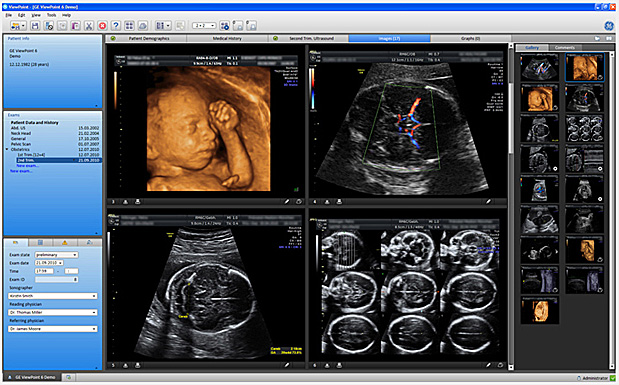Image resolution: width=619 pixels, height=385 pixels.
Task: Click the Save floppy disk icon
Action: click(35, 26)
